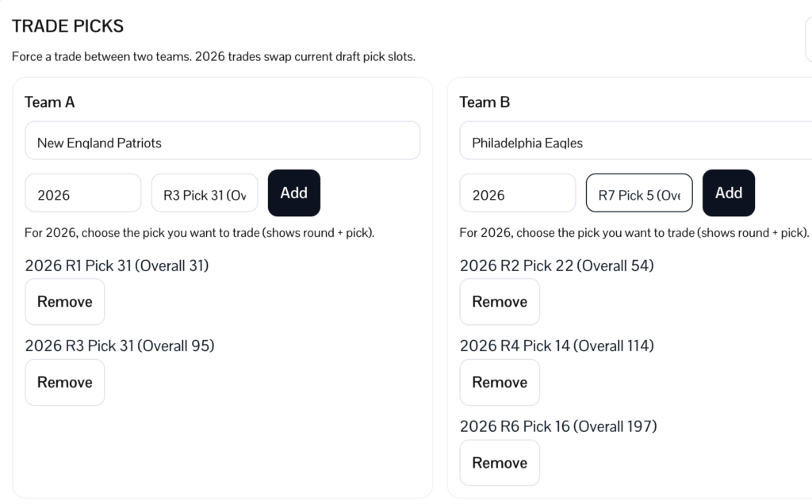The image size is (812, 504).
Task: Expand Team B's 2026 year dropdown
Action: coord(517,193)
